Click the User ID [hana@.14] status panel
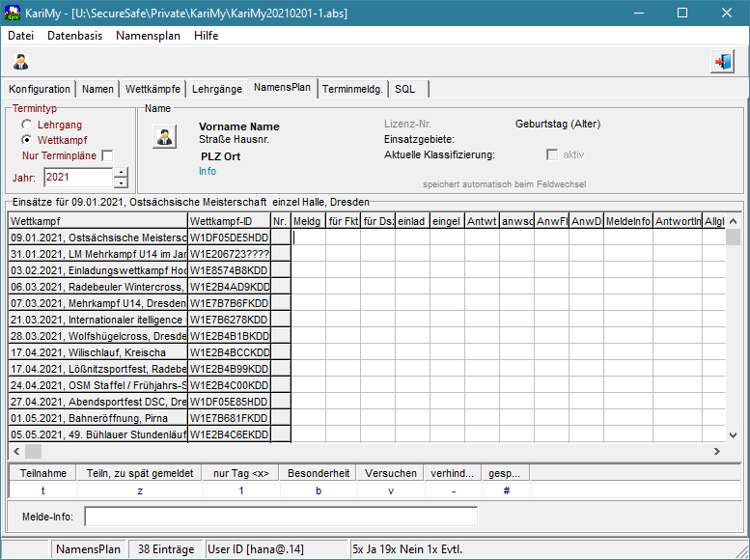Viewport: 750px width, 560px height. [x=276, y=549]
